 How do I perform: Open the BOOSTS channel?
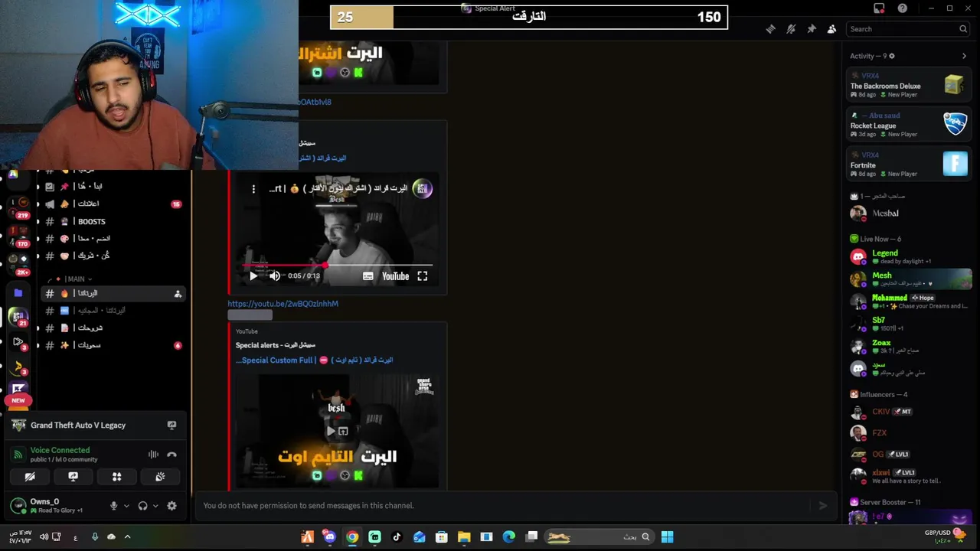click(113, 221)
